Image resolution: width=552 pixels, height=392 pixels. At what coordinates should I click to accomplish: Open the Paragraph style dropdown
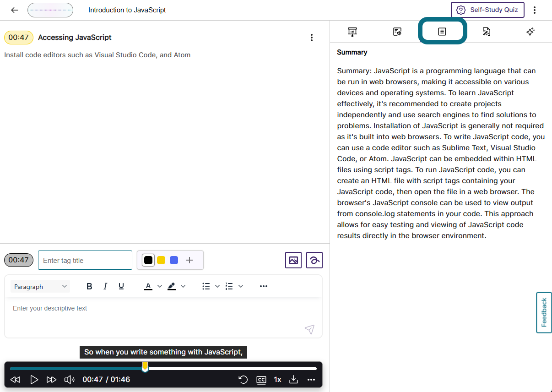[x=40, y=286]
